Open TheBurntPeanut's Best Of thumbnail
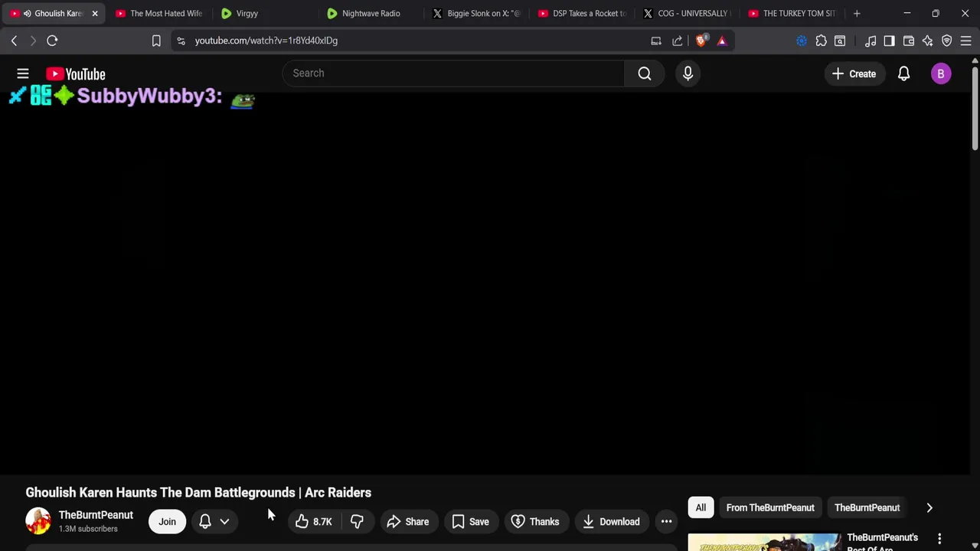980x551 pixels. pos(763,543)
